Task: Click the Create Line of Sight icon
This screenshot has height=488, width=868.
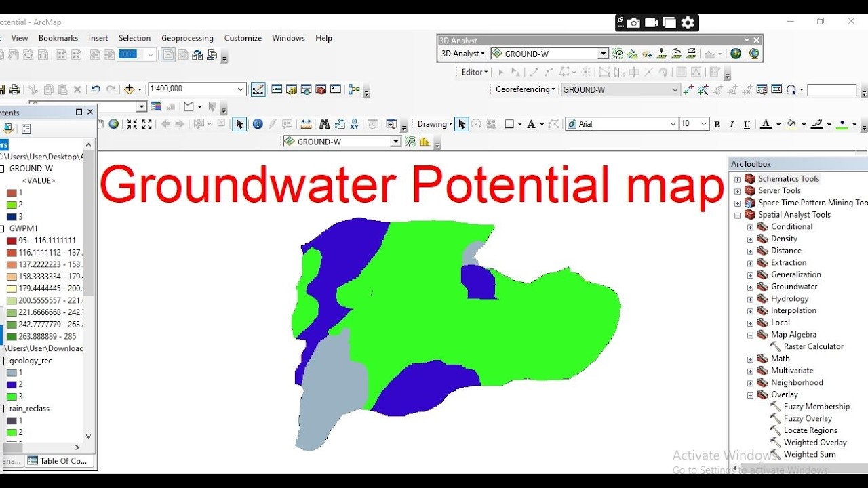Action: click(x=648, y=54)
